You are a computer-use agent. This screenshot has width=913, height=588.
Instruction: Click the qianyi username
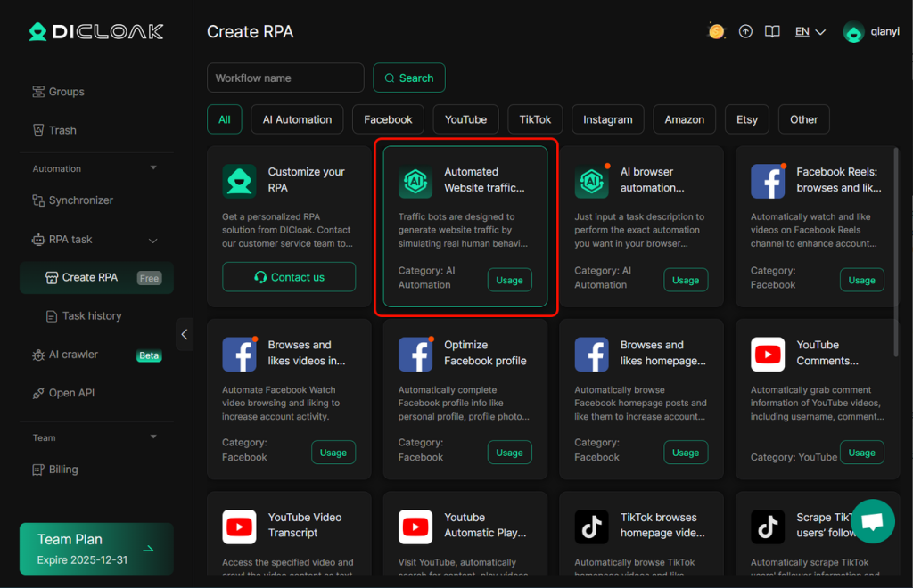(x=885, y=31)
